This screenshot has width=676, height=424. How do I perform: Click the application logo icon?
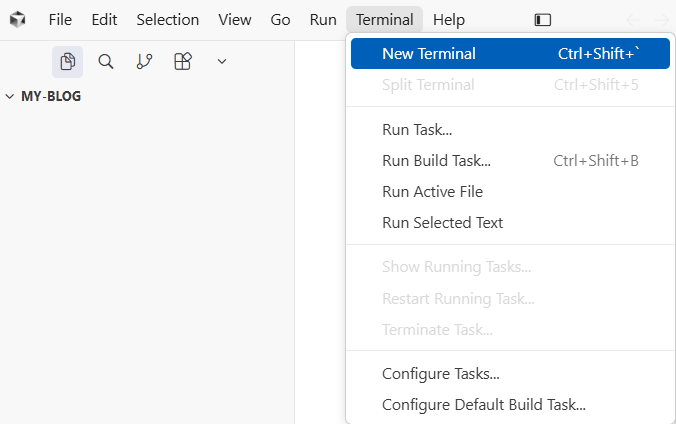pyautogui.click(x=18, y=20)
